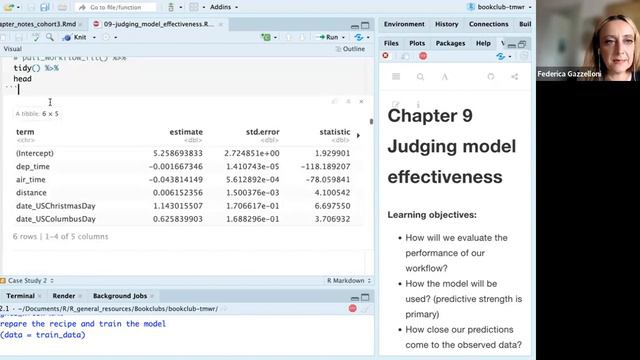
Task: Open the Files tab
Action: pos(391,43)
